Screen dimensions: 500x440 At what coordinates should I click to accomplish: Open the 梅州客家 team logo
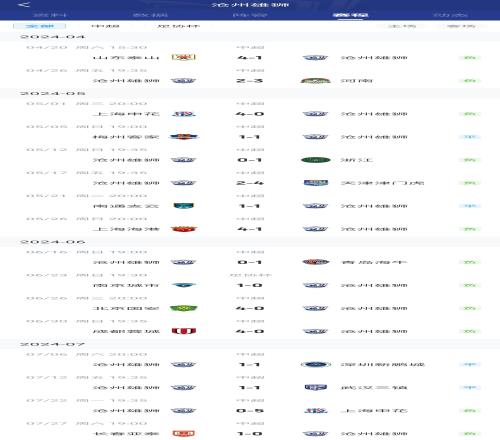pos(183,137)
